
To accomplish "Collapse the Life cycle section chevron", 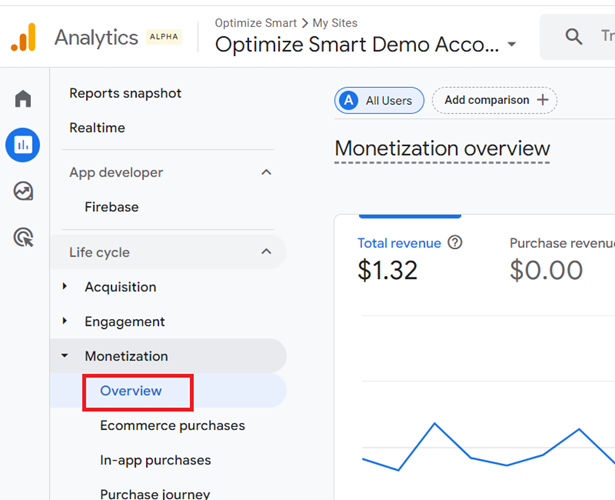I will coord(266,251).
